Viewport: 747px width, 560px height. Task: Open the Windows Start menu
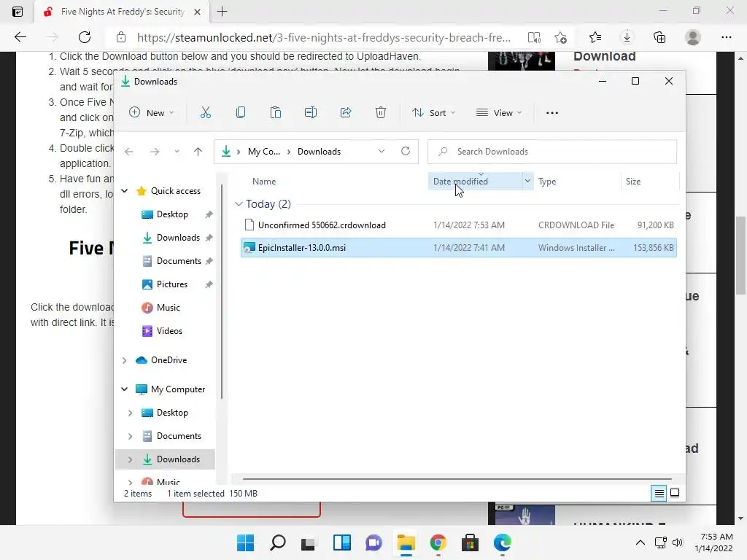[x=245, y=542]
